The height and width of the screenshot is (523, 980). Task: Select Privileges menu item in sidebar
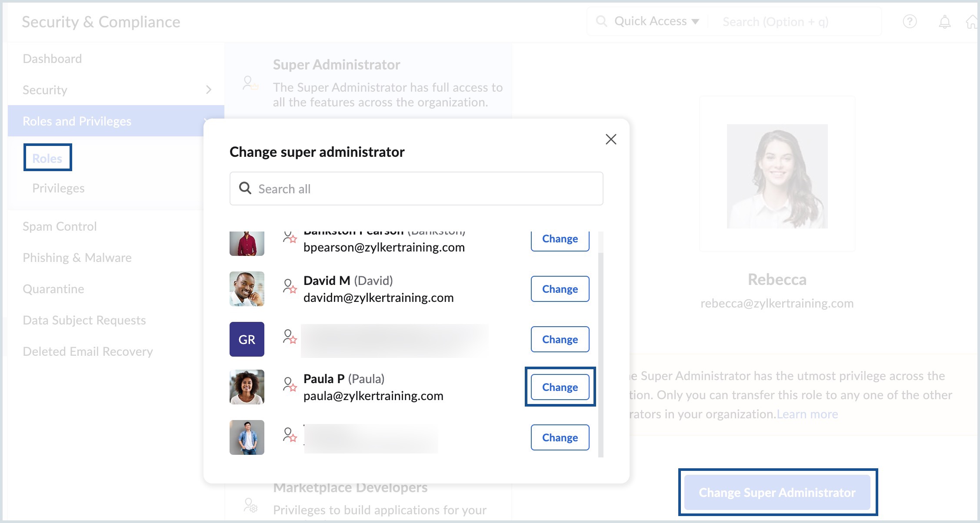[58, 188]
